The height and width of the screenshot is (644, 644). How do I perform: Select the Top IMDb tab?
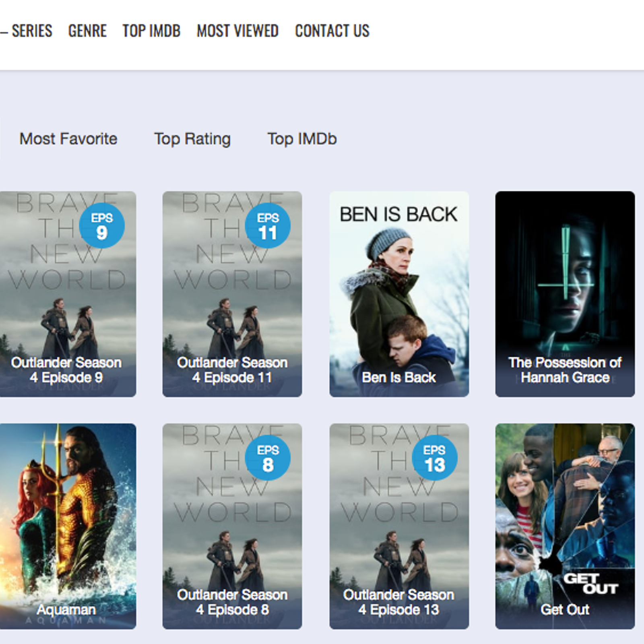302,139
